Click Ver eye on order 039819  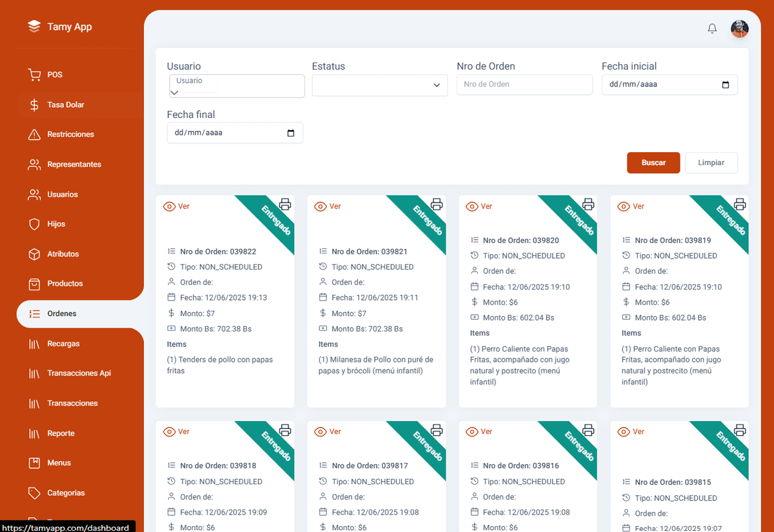point(631,206)
